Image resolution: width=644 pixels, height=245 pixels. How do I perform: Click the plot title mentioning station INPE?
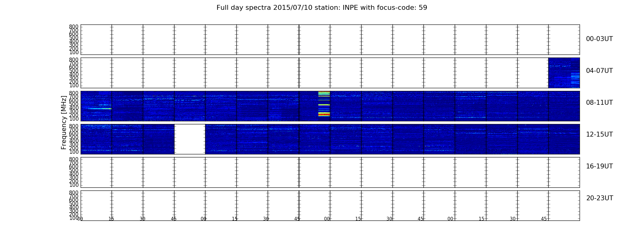tap(322, 8)
